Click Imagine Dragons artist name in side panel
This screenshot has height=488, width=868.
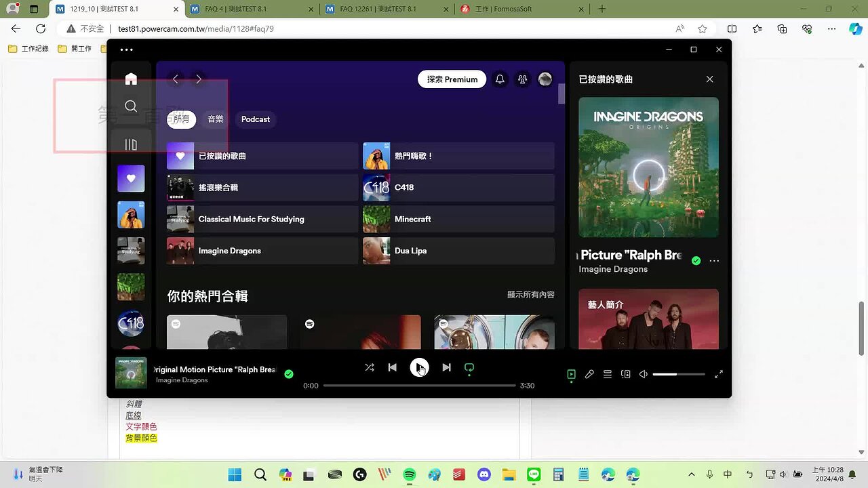pos(613,269)
